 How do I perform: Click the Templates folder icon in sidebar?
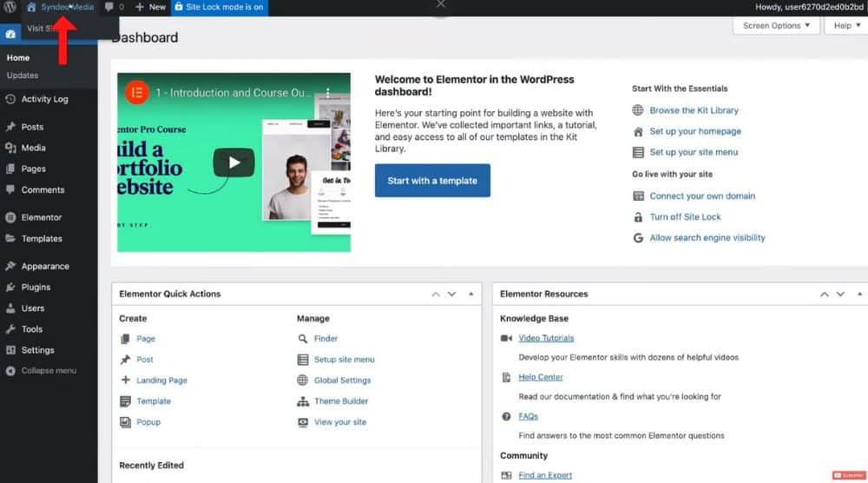point(10,239)
